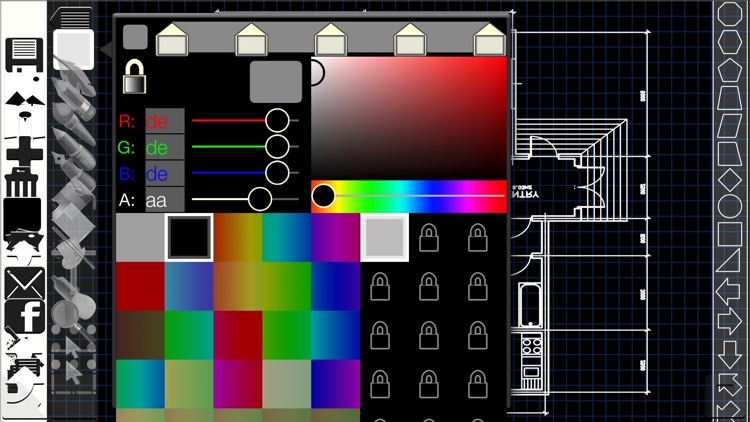Select the right arrow shape

click(x=729, y=321)
